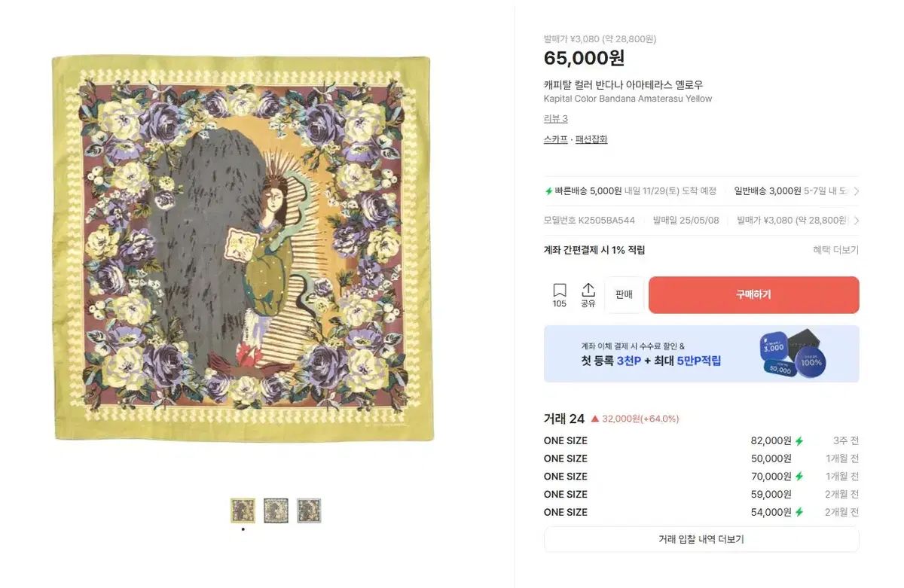Image resolution: width=904 pixels, height=588 pixels.
Task: Click the lightning icon next to 82,000원
Action: click(799, 441)
